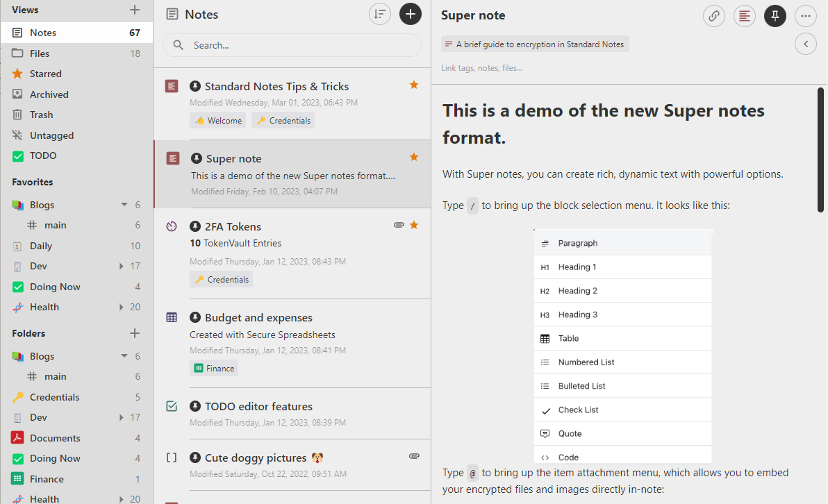Image resolution: width=828 pixels, height=504 pixels.
Task: Focus the notes Search field
Action: (x=292, y=45)
